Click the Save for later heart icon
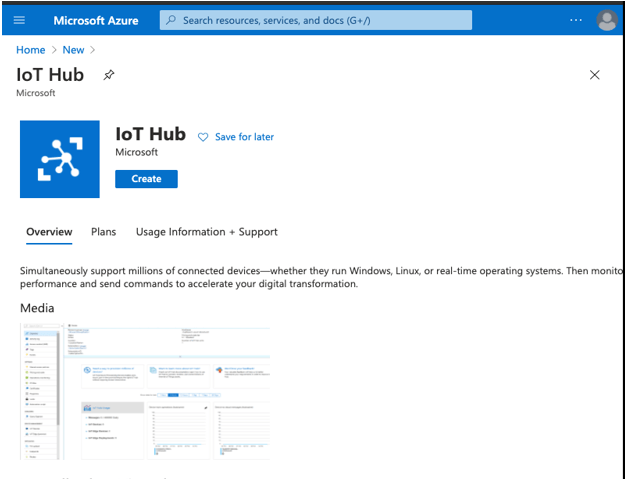Viewport: 625px width, 479px height. [x=203, y=137]
